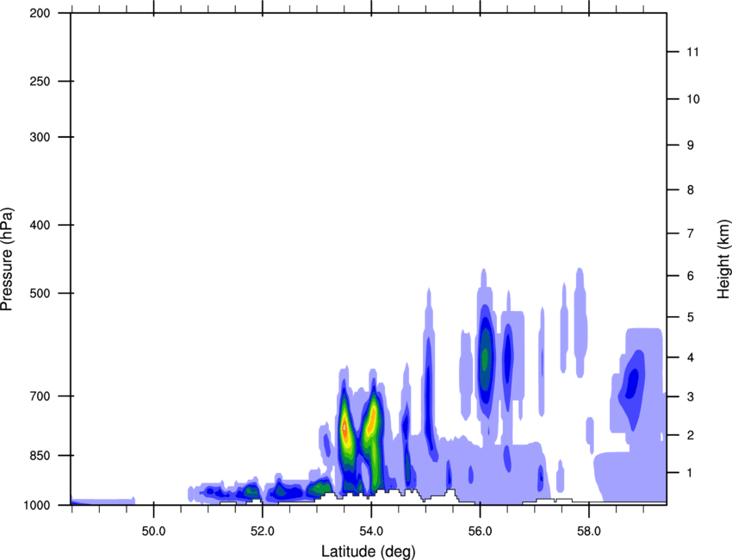Click the 7 km height label
This screenshot has width=732, height=560.
(691, 233)
